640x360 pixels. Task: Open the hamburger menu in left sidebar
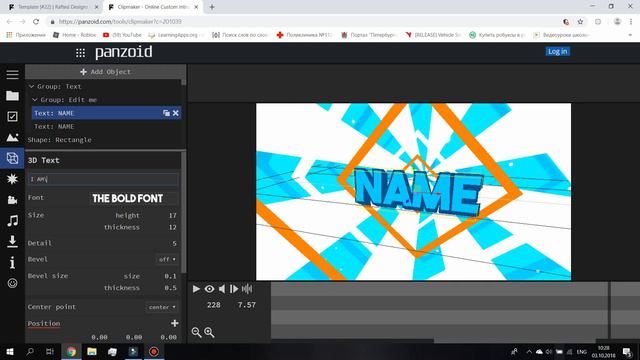pos(12,74)
